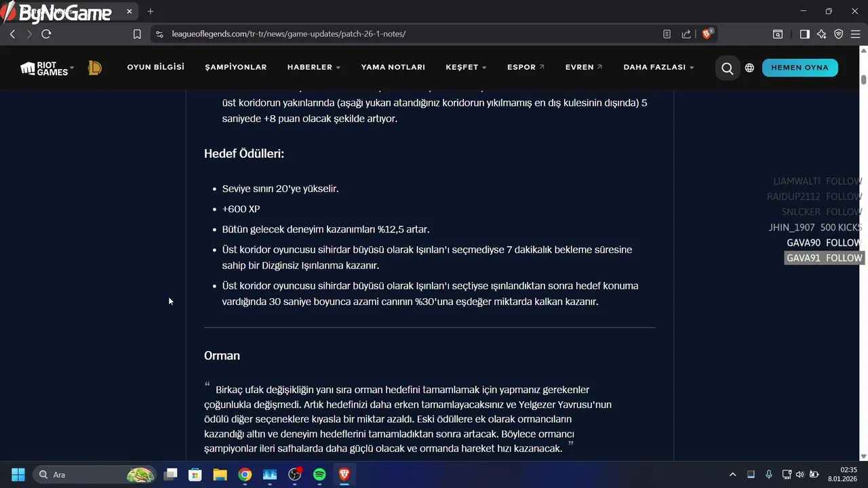Reload the page with the refresh icon
The height and width of the screenshot is (488, 868).
point(46,34)
